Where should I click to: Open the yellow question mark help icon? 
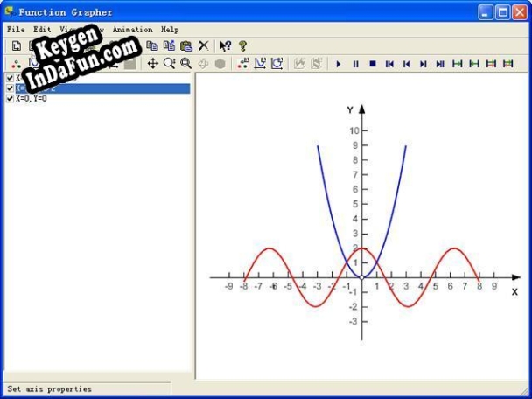coord(242,45)
